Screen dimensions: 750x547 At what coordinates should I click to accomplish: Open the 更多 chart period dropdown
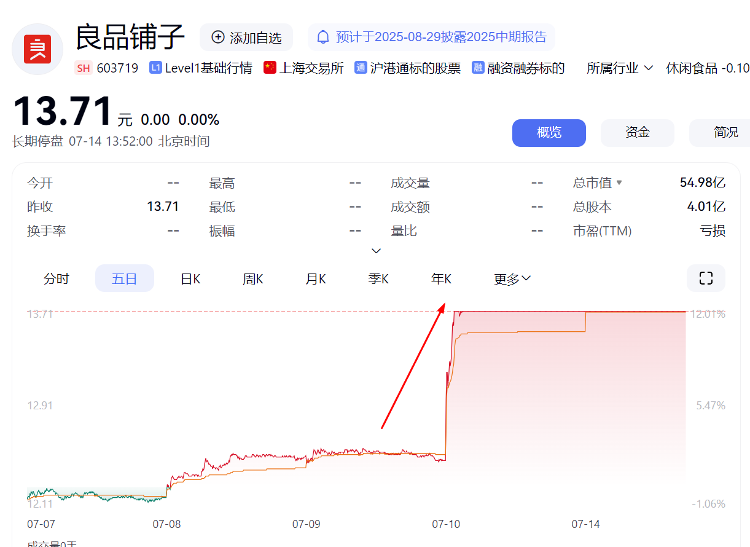point(512,278)
